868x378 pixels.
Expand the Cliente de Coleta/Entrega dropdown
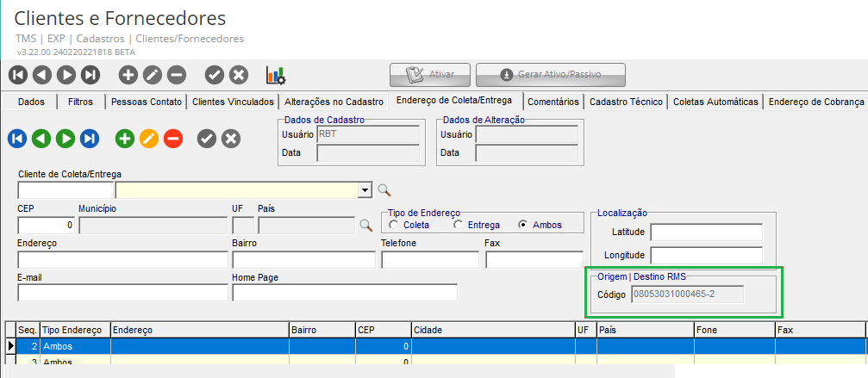coord(365,190)
